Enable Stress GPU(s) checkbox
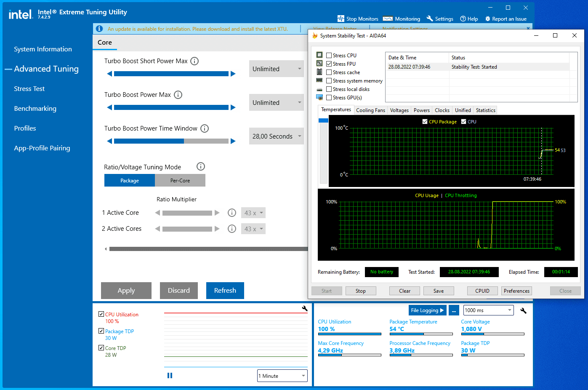This screenshot has width=588, height=390. click(x=329, y=97)
